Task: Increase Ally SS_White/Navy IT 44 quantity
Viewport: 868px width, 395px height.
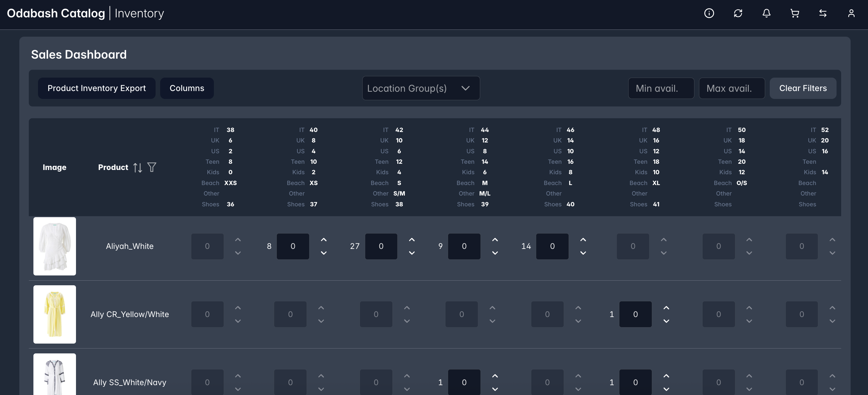Action: 495,376
